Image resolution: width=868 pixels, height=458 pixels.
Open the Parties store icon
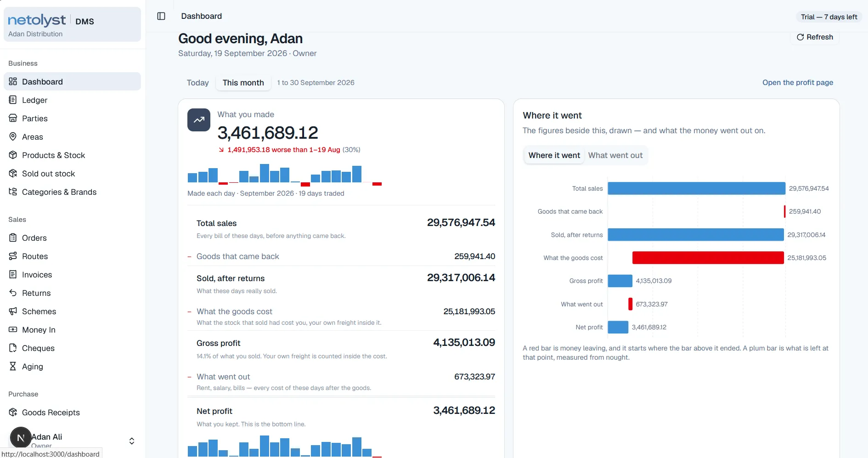click(x=13, y=118)
